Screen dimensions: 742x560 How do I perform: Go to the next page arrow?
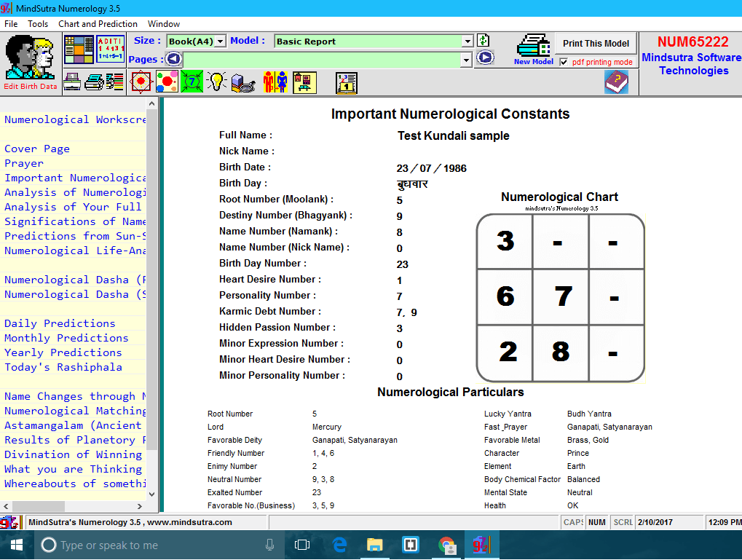point(485,58)
